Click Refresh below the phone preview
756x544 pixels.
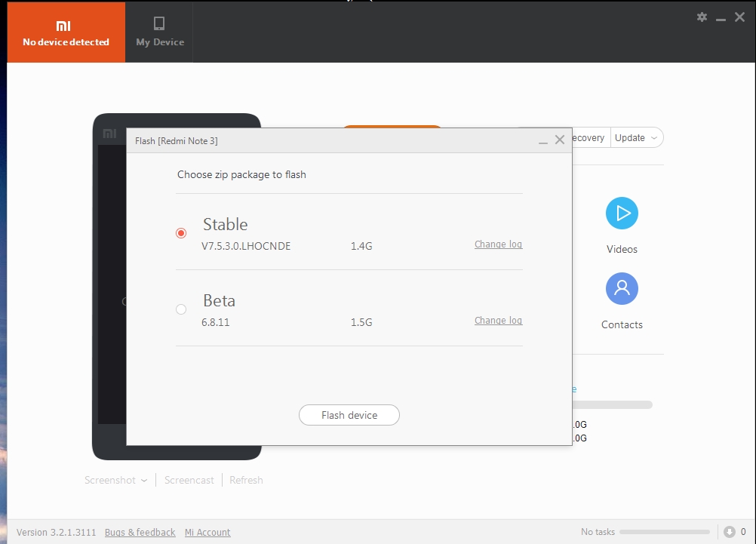click(246, 481)
